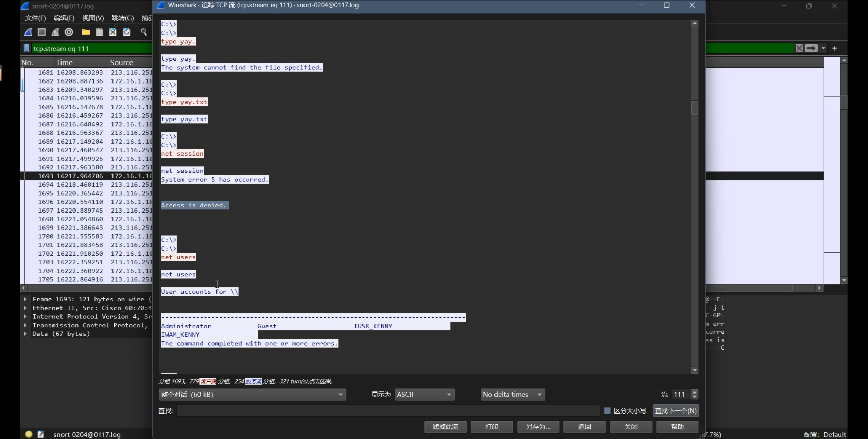Click the find packet magnifier icon

[144, 32]
